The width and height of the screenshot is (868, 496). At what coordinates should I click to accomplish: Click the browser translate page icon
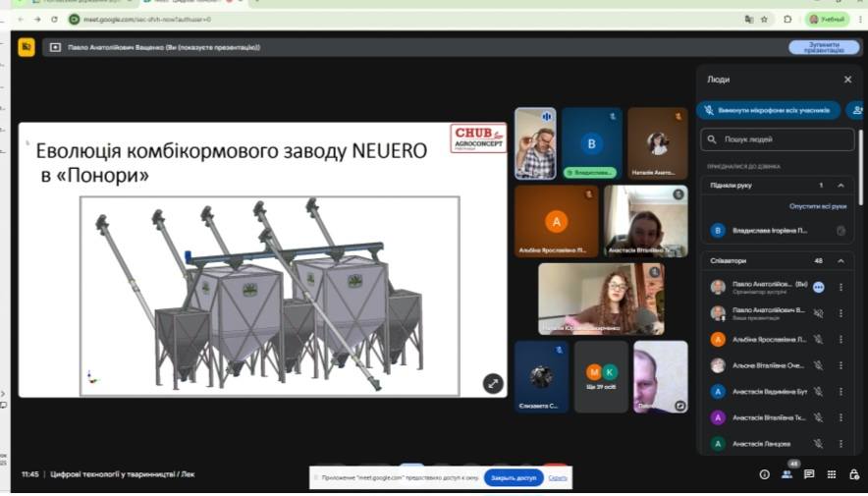tap(748, 19)
